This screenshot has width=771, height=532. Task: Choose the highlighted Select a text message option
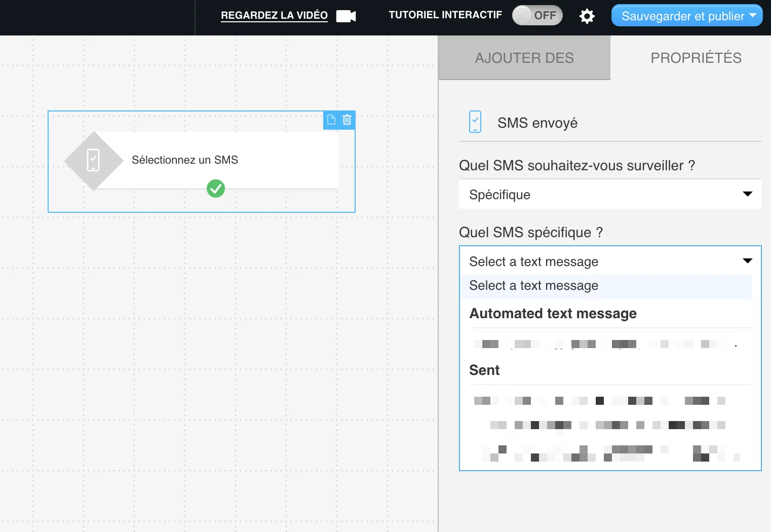pyautogui.click(x=606, y=286)
